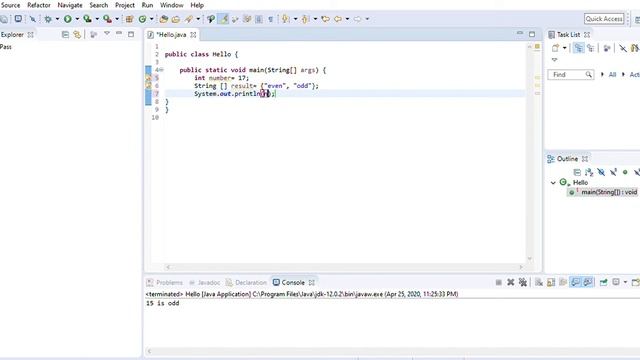Image resolution: width=640 pixels, height=360 pixels.
Task: Toggle Categorized view in Task List
Action: [x=578, y=48]
